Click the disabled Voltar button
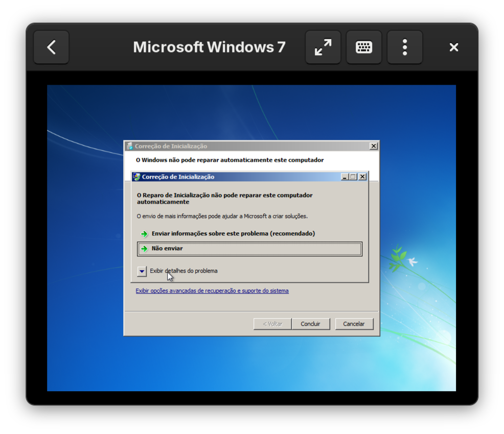 [x=272, y=324]
